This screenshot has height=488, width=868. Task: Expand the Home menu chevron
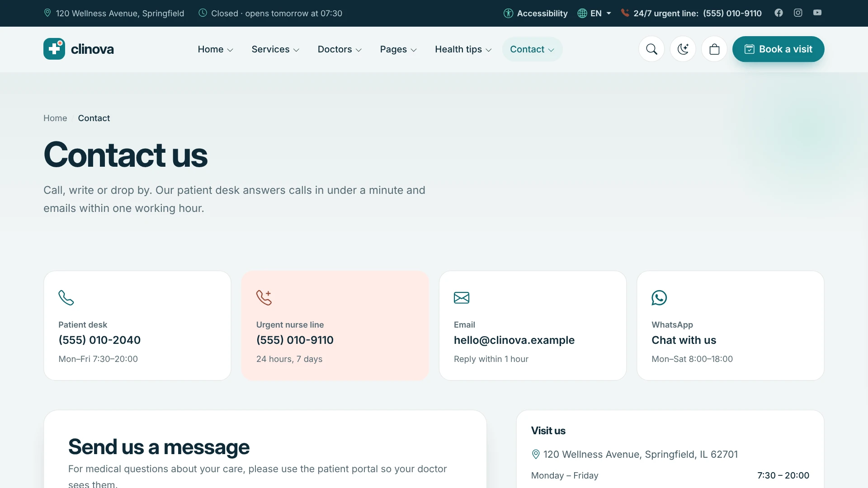230,50
